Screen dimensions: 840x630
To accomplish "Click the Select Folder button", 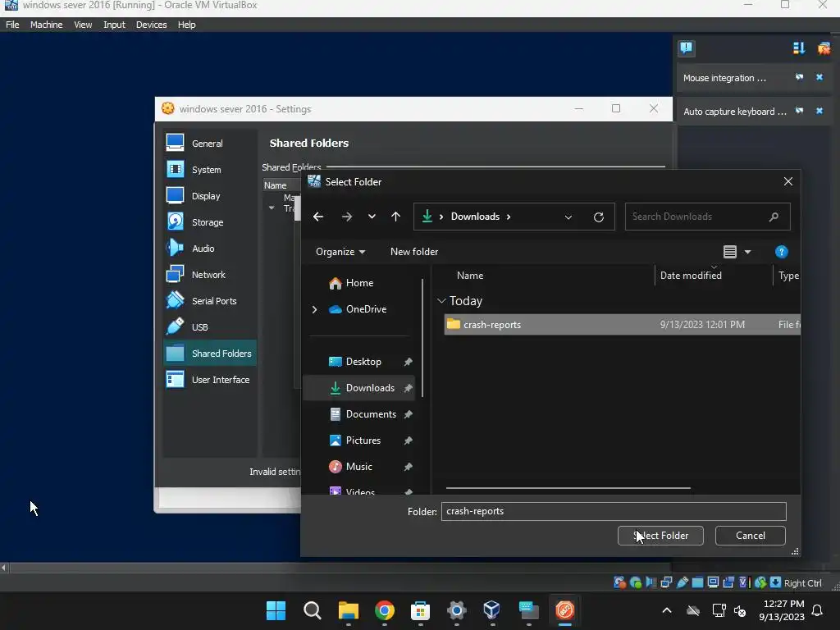I will coord(660,535).
